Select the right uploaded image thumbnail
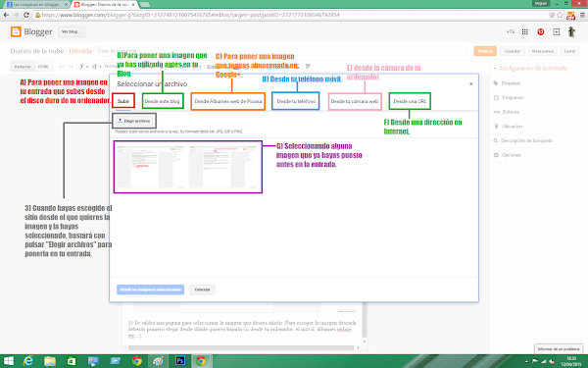Screen dimensions: 588x368 [x=223, y=167]
